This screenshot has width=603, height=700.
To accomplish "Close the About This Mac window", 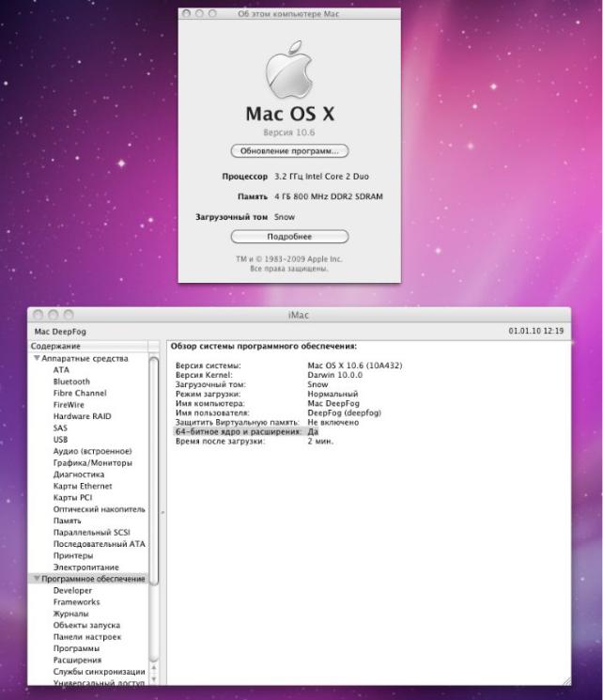I will coord(187,14).
